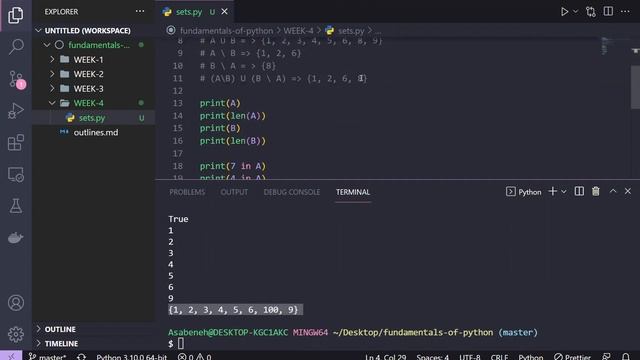Split the editor to the right
The image size is (640, 360).
(608, 11)
